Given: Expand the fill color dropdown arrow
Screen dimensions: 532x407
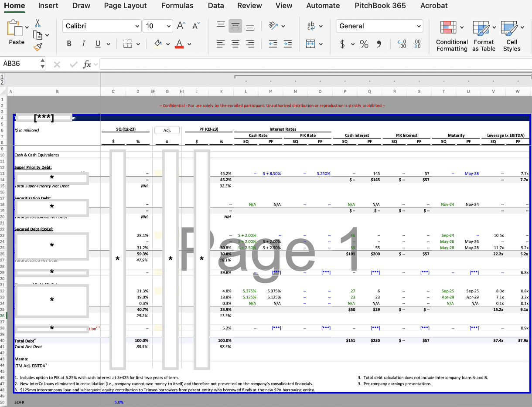Looking at the screenshot, I should click(168, 44).
